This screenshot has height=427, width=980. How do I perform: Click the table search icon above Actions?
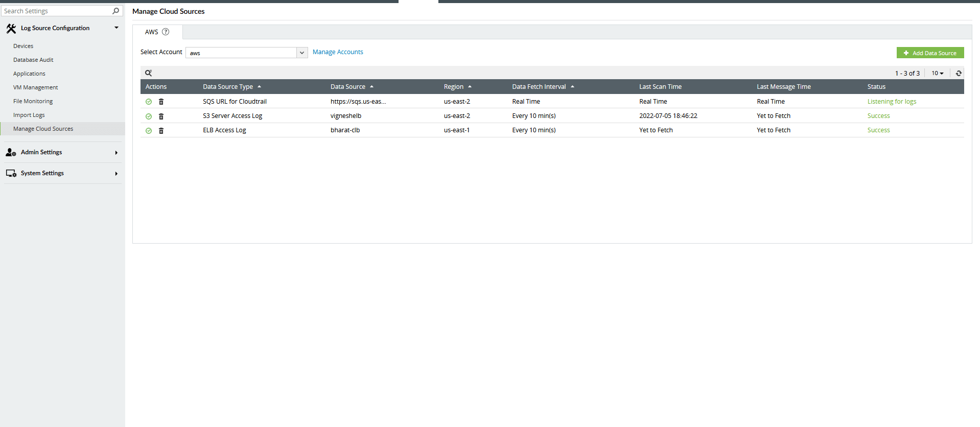pos(149,73)
